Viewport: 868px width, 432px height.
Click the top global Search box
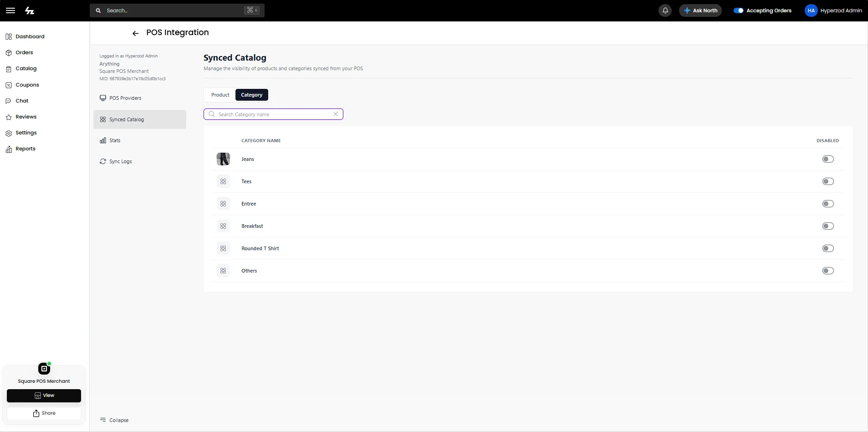point(177,10)
